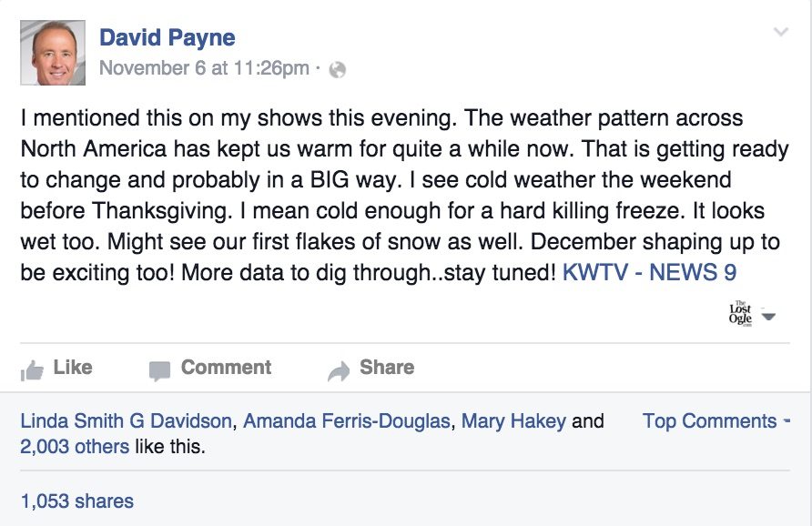Screen dimensions: 812x526
Task: Click the Lost Ogle logo icon
Action: pyautogui.click(x=740, y=314)
